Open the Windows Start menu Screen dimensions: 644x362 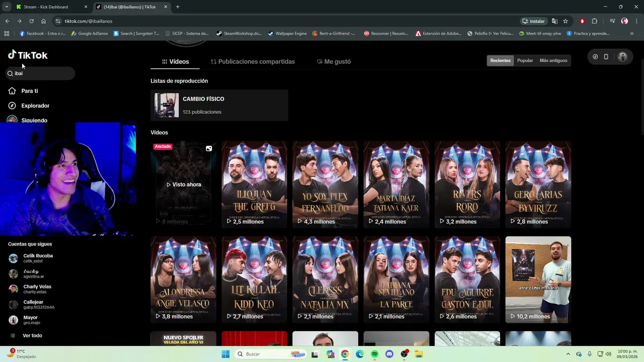(x=225, y=354)
